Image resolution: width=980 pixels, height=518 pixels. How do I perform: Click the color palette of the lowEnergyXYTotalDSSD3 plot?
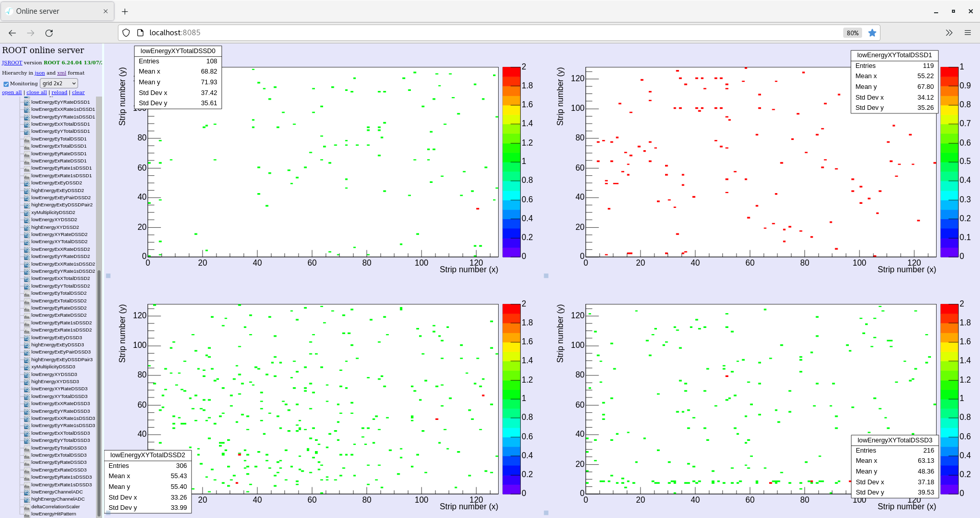(949, 399)
